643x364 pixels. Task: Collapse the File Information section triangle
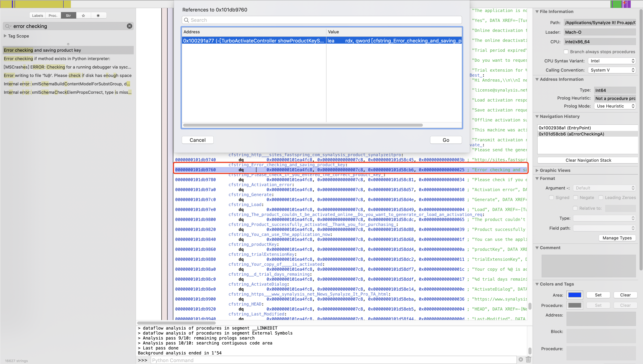pyautogui.click(x=537, y=11)
